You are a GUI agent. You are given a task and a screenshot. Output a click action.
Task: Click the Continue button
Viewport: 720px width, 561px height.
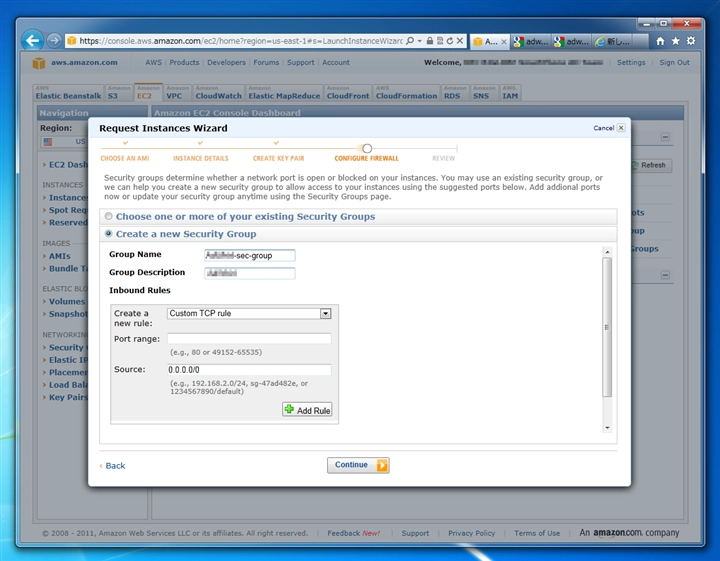pos(358,465)
